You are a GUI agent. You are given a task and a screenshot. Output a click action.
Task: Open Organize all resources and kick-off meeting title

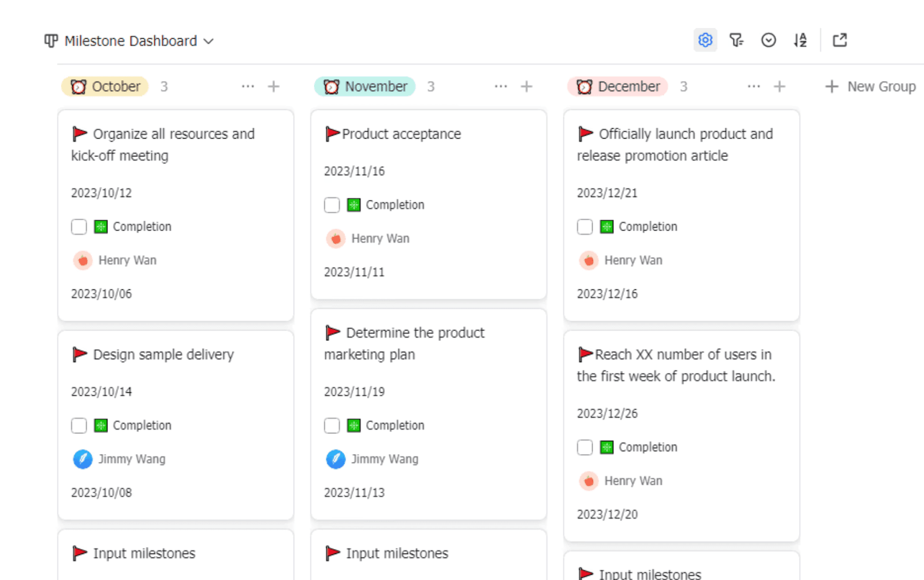tap(163, 145)
